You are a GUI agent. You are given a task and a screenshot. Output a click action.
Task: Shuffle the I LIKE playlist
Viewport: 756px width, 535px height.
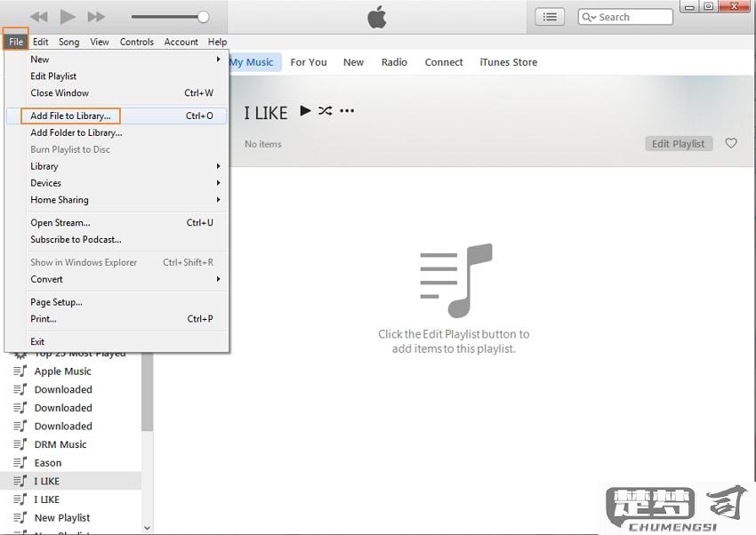[x=325, y=111]
